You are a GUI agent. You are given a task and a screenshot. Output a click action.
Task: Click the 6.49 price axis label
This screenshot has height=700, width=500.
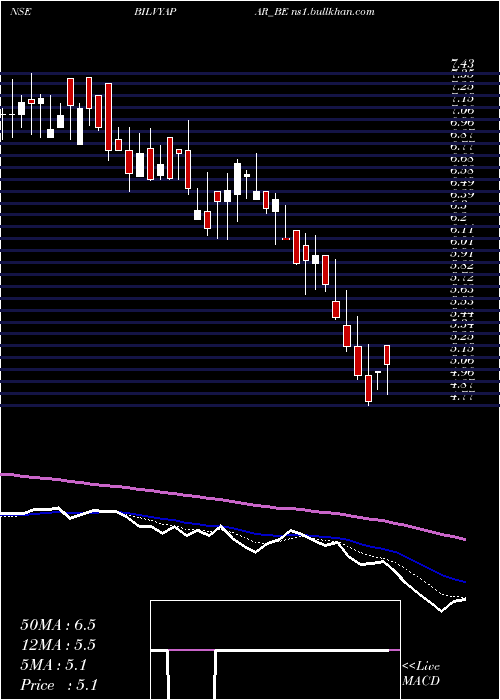click(462, 183)
